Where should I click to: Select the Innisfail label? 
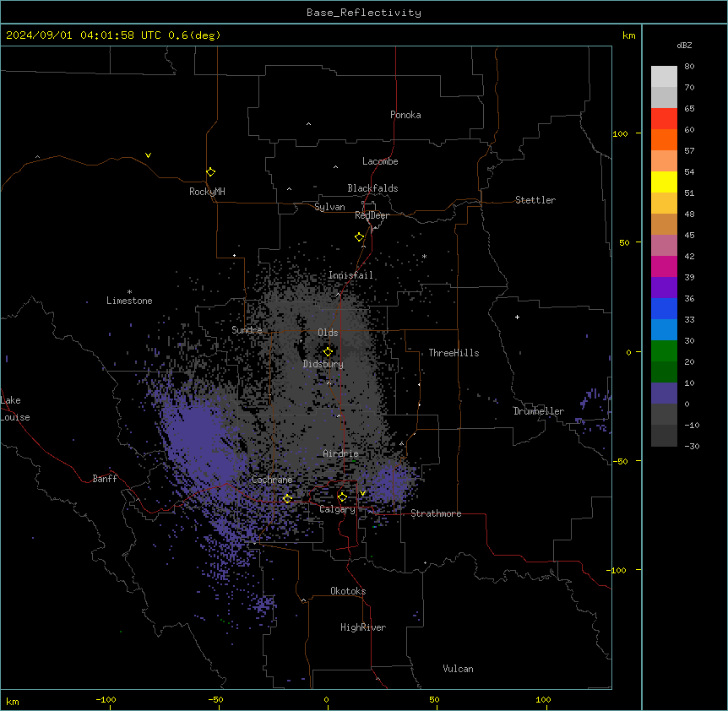click(350, 275)
